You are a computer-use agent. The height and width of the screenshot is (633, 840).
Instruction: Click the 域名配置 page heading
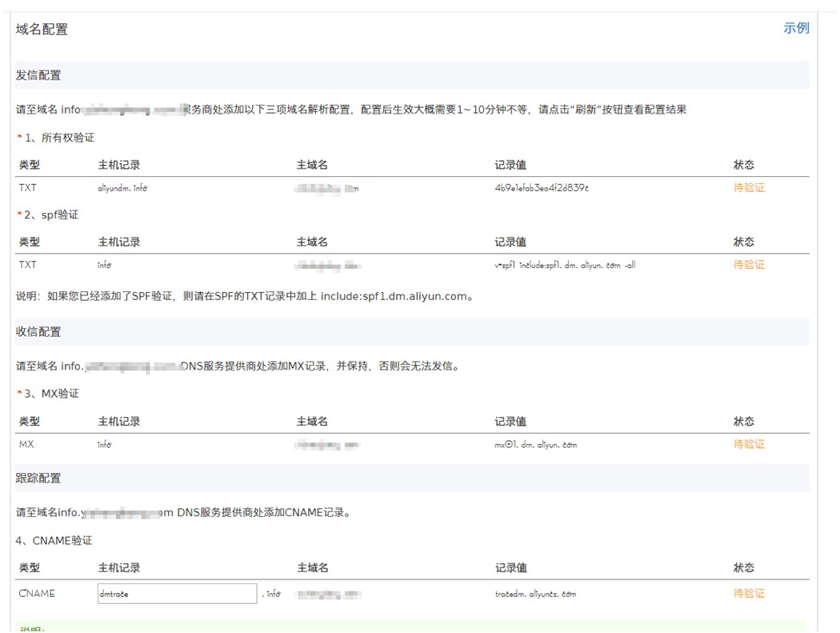[x=42, y=30]
